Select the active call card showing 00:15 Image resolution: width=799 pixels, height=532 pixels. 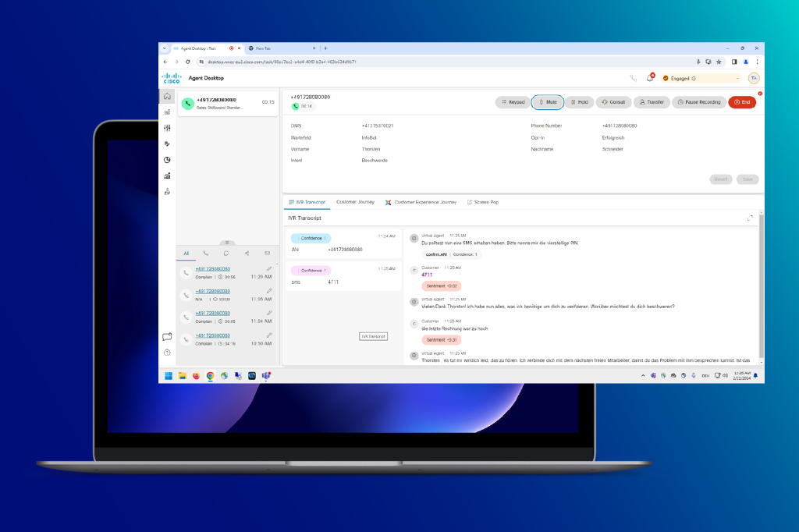[228, 103]
